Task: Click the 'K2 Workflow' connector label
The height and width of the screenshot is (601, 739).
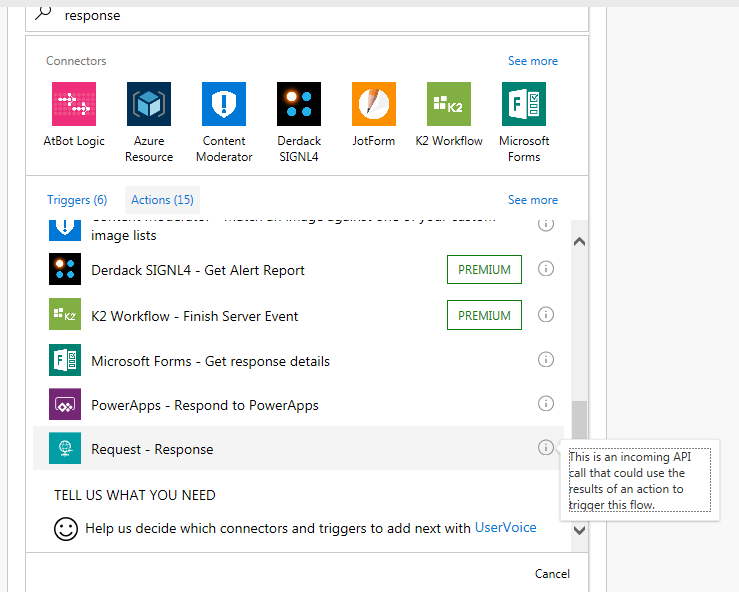Action: [449, 141]
